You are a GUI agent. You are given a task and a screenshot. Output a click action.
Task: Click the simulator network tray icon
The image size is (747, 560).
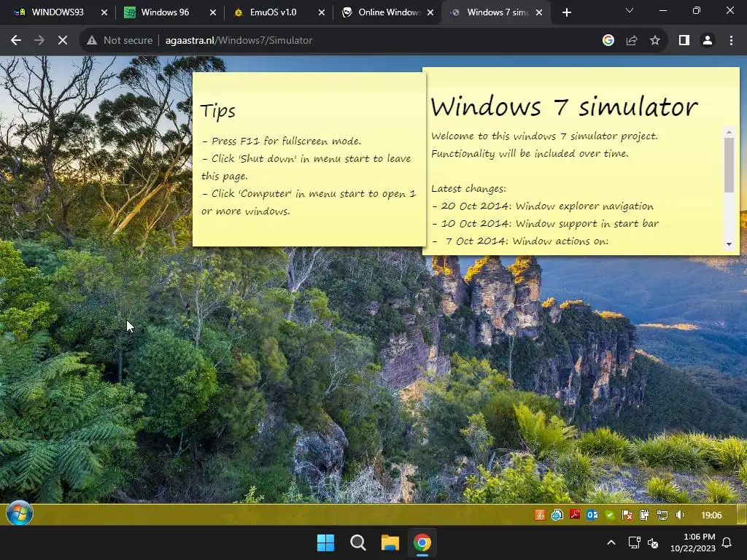tap(662, 515)
